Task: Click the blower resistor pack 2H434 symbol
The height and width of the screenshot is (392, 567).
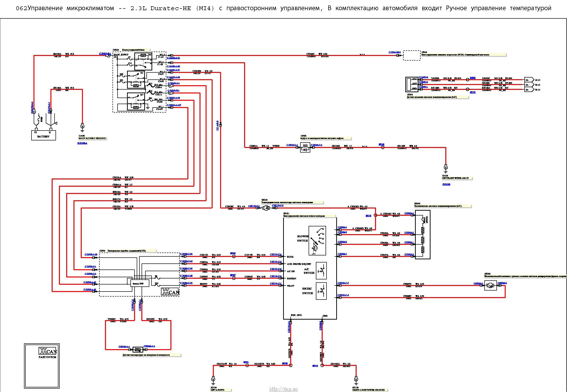Action: 423,235
